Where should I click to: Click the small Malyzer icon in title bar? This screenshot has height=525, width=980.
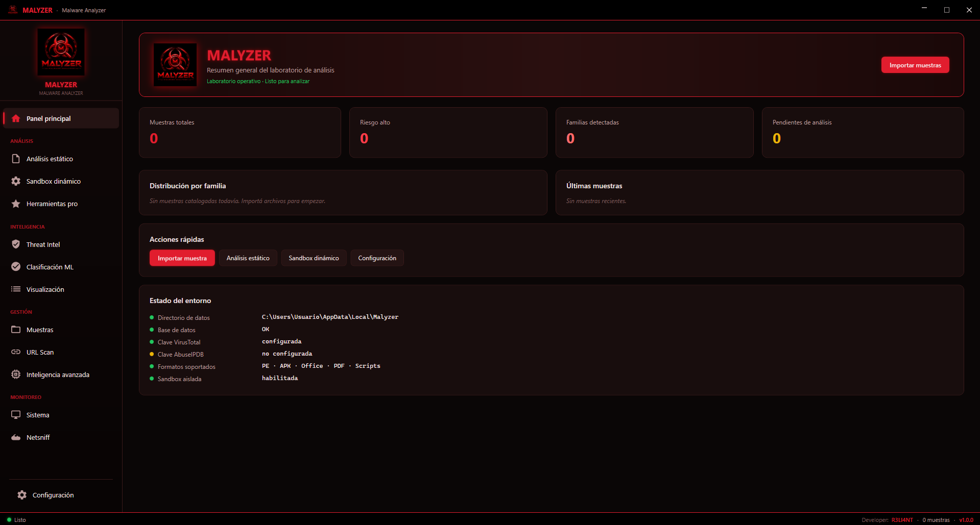coord(13,10)
